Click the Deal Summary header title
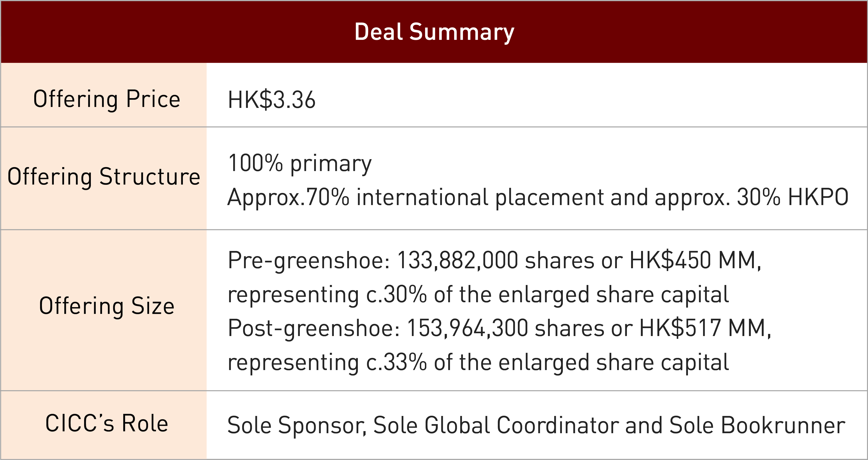 [x=434, y=32]
